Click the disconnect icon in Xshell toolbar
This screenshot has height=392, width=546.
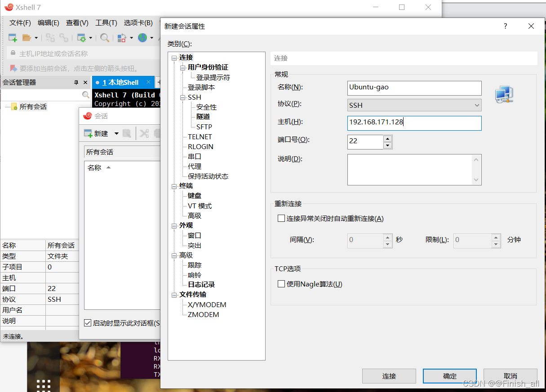pos(50,38)
